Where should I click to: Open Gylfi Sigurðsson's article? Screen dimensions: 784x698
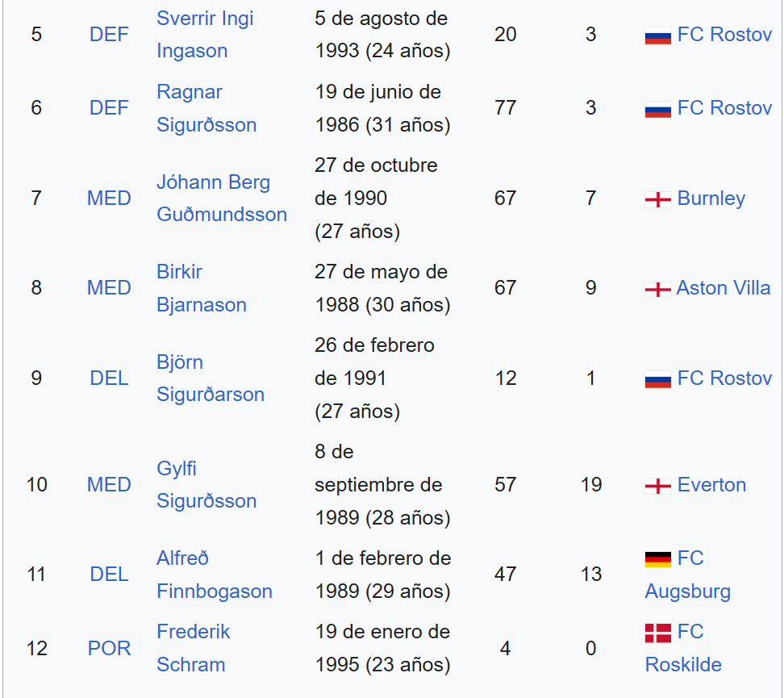(206, 485)
